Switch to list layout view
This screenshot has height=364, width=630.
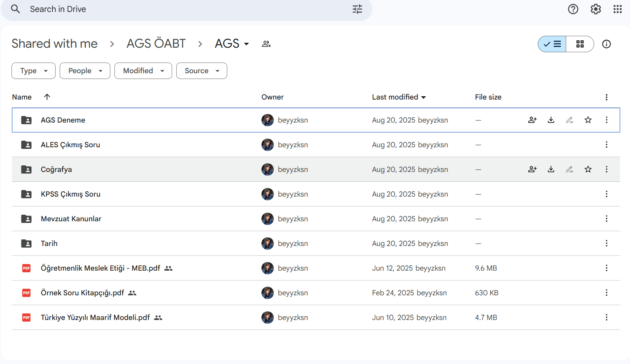(x=552, y=44)
